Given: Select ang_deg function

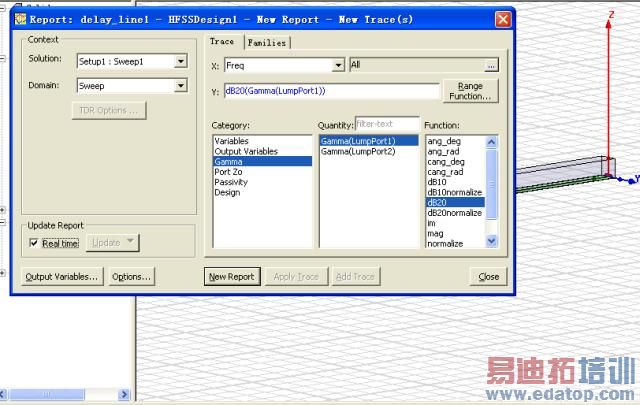Looking at the screenshot, I should tap(456, 141).
